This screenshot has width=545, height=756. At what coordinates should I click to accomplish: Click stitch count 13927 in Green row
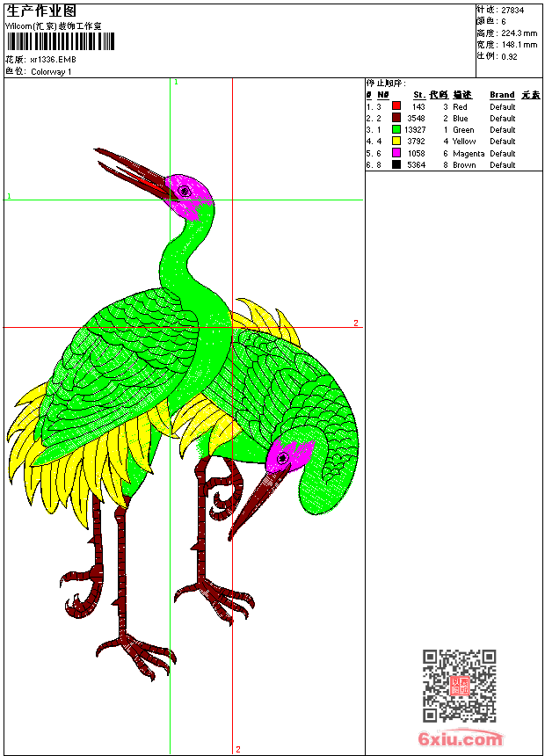415,130
